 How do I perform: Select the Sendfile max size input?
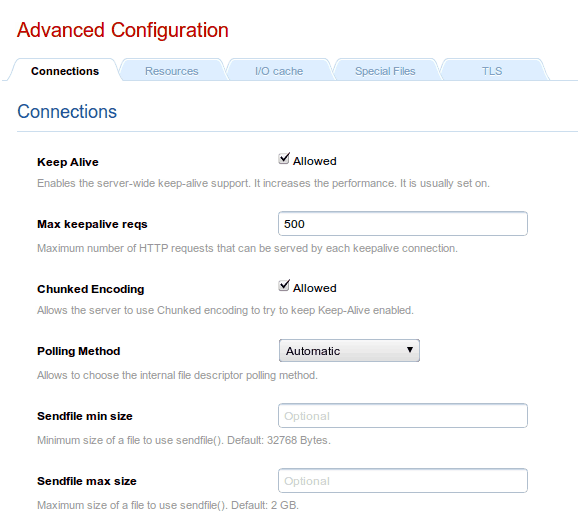pyautogui.click(x=403, y=481)
